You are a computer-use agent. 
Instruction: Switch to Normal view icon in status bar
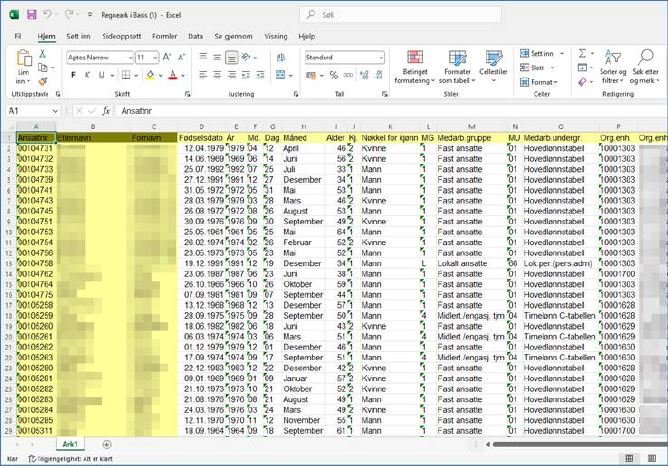629,458
